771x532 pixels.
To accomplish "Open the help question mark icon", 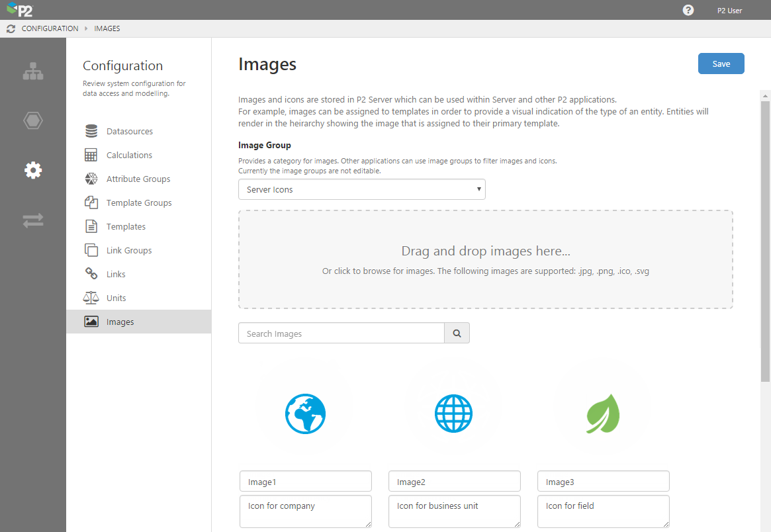I will pos(688,10).
